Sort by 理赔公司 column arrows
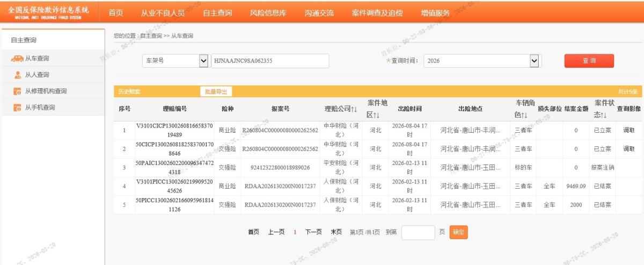 (354, 109)
